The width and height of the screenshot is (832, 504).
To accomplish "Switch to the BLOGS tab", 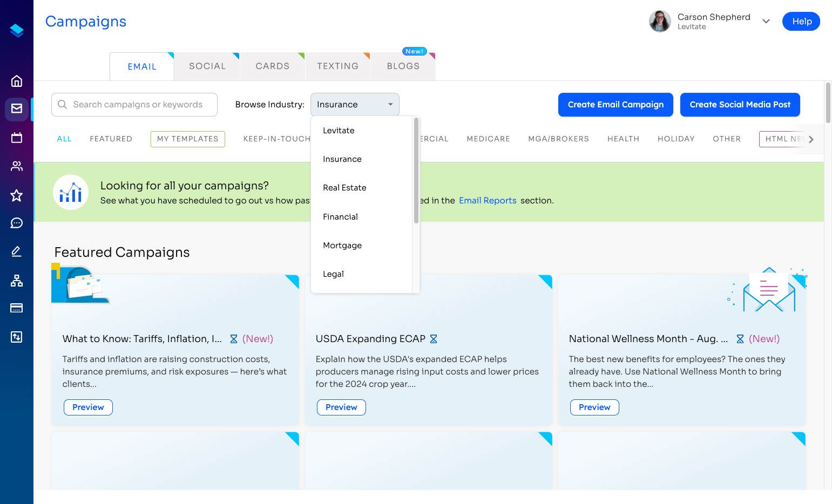I will coord(403,66).
